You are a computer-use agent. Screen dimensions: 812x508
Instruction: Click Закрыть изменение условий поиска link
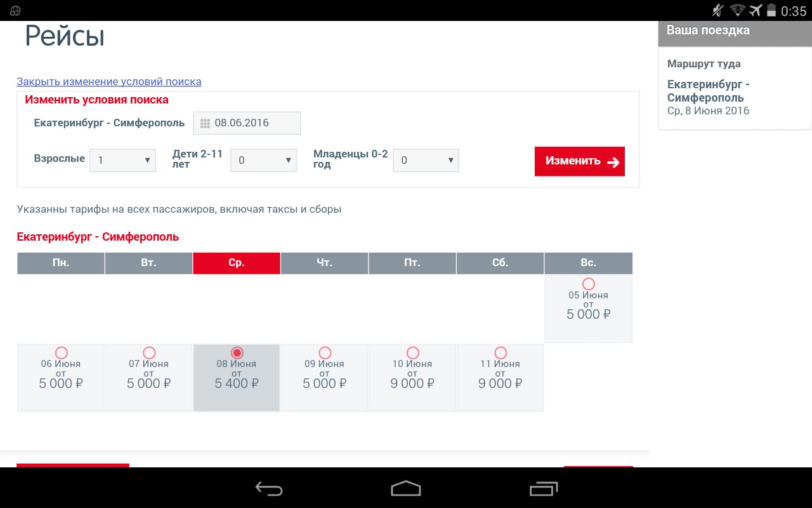pos(109,81)
